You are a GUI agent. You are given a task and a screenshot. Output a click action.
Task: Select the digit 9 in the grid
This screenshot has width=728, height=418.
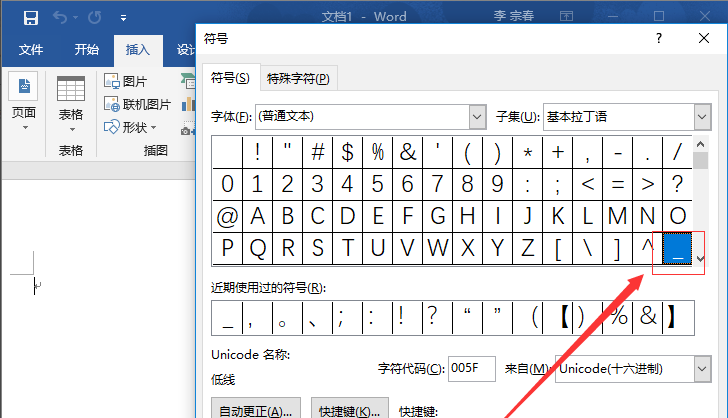(x=497, y=184)
